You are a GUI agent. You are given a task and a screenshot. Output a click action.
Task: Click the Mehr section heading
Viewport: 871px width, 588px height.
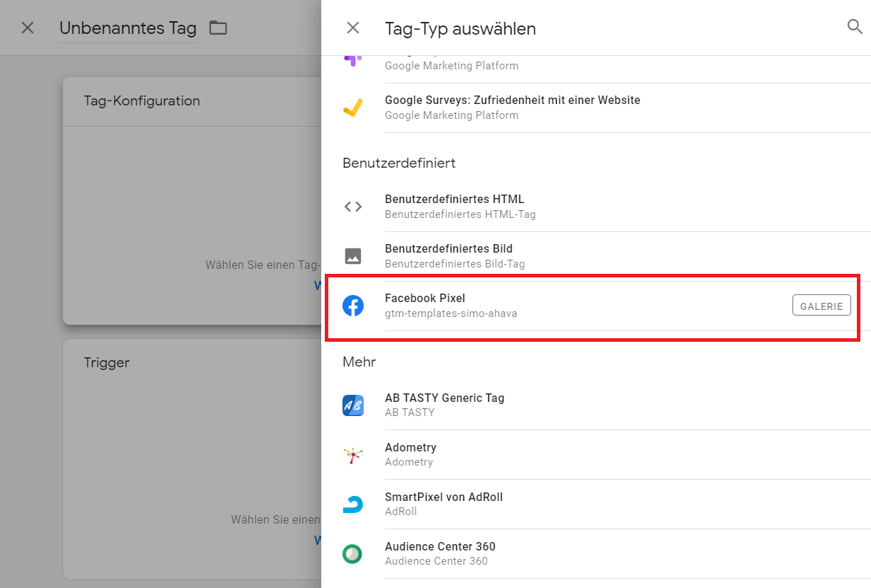[x=359, y=362]
